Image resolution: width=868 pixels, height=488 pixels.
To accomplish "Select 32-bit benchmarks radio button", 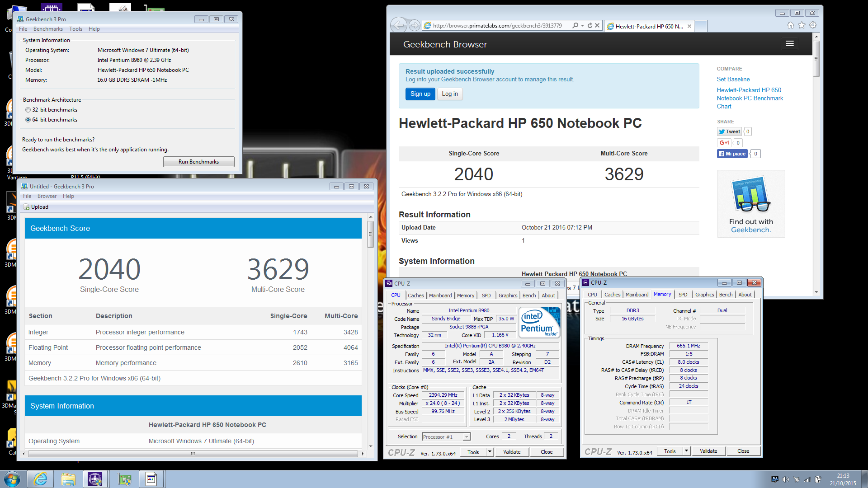I will [x=28, y=110].
